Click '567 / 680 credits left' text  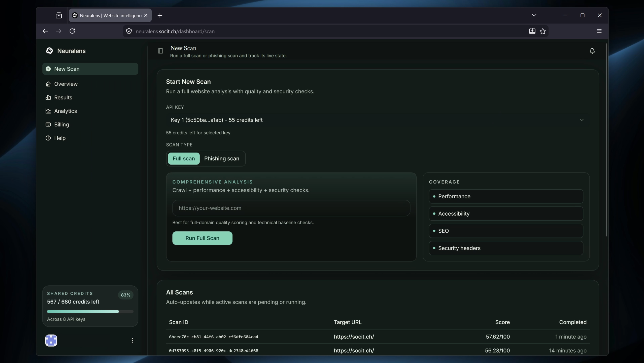[x=73, y=302]
